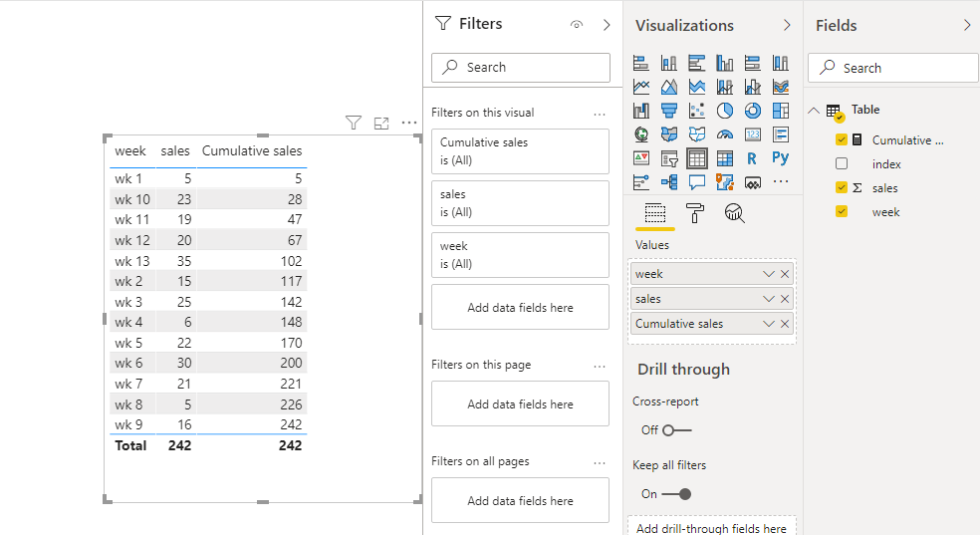The height and width of the screenshot is (535, 980).
Task: Choose the Line chart visualization
Action: click(641, 87)
